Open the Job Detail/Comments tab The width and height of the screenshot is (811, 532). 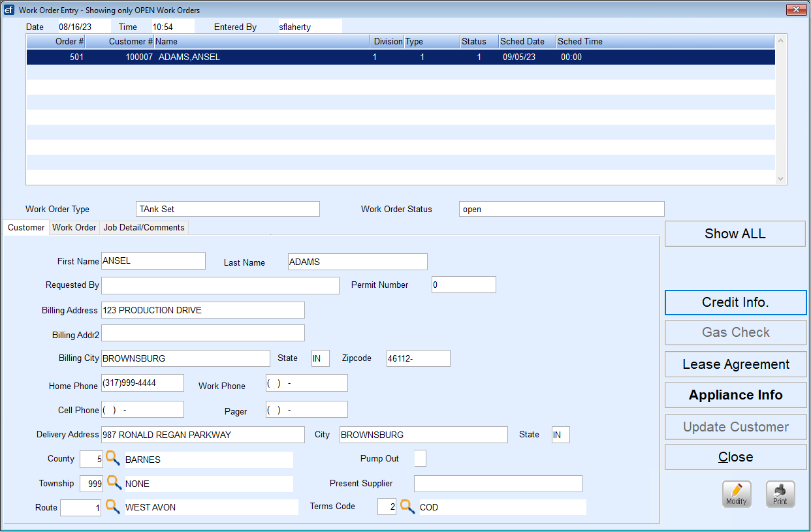[144, 228]
